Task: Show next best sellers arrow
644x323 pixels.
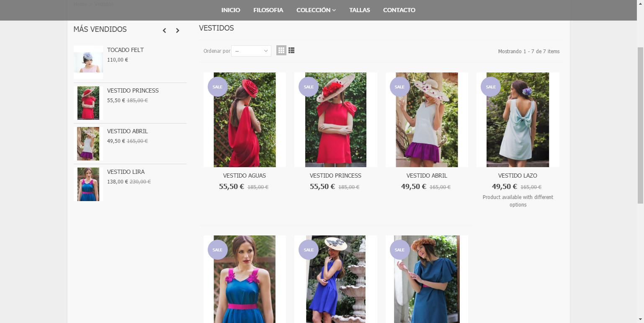Action: [x=178, y=30]
